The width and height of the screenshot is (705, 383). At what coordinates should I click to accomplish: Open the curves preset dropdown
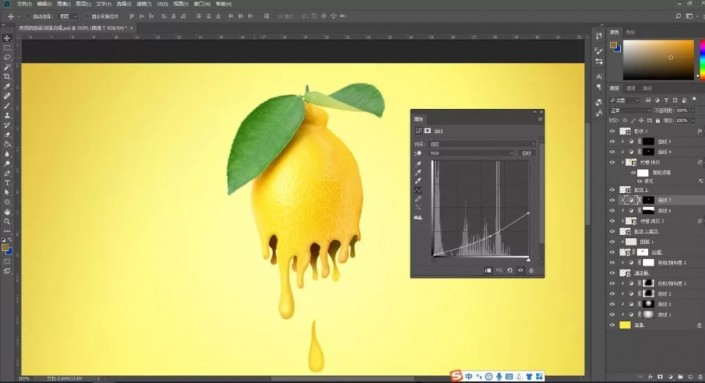click(482, 144)
